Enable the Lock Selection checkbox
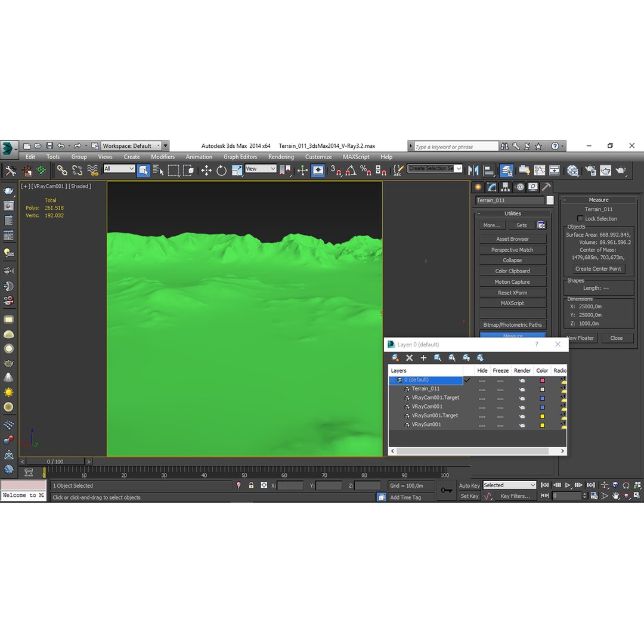The width and height of the screenshot is (644, 644). click(x=580, y=218)
